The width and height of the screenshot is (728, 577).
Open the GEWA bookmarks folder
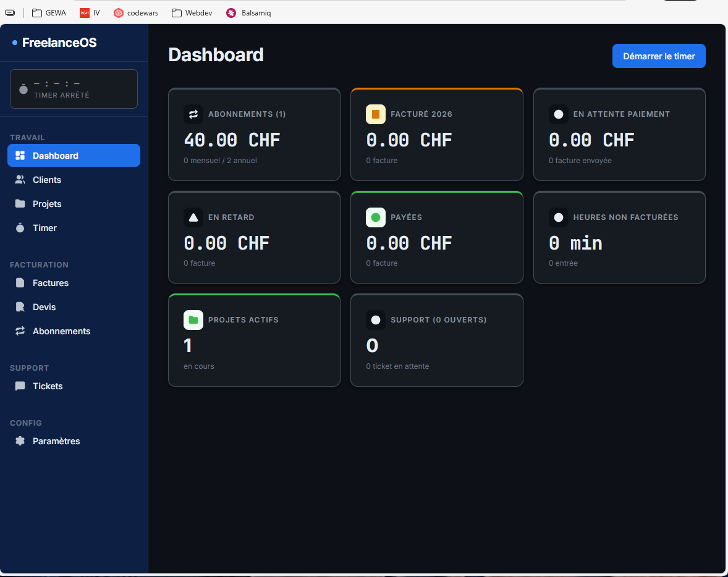[x=48, y=12]
